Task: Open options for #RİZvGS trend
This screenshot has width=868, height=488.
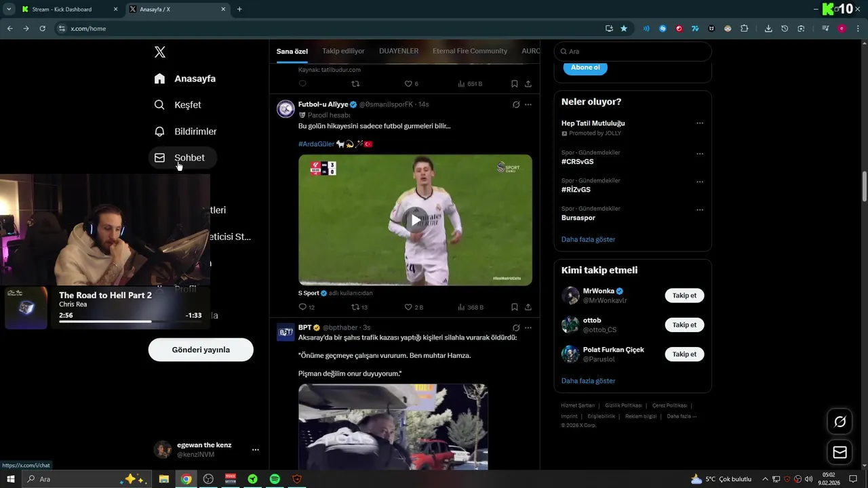Action: click(x=700, y=182)
